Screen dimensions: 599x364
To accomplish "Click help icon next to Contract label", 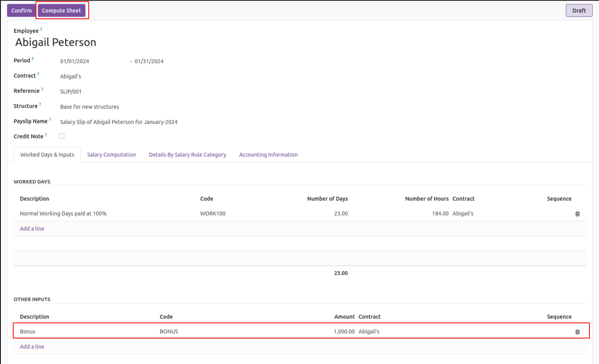I will point(38,74).
